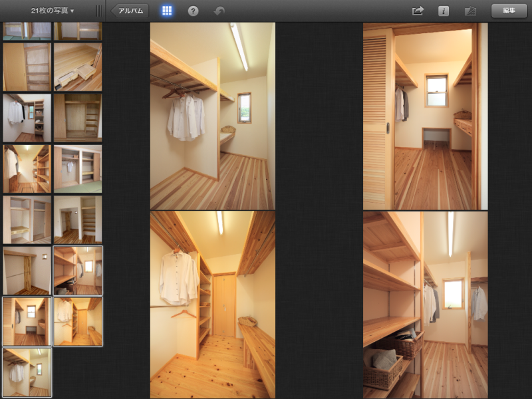Choose sidebar thumbnail of closet with wooden bench
This screenshot has height=399, width=532.
tap(78, 321)
